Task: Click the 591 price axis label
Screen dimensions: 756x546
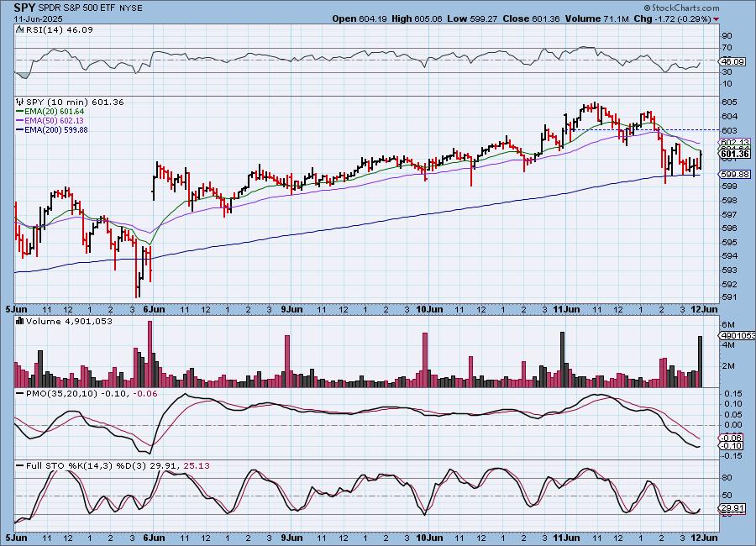Action: [x=729, y=297]
